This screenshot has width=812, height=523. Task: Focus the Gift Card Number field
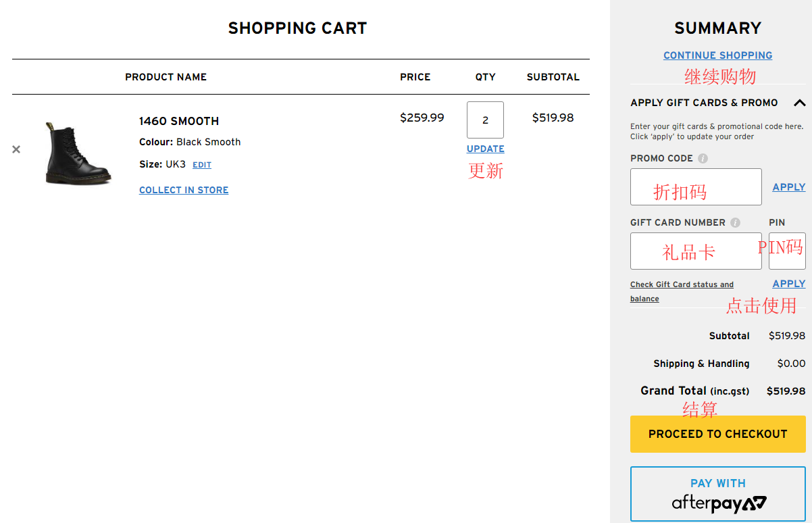point(696,251)
